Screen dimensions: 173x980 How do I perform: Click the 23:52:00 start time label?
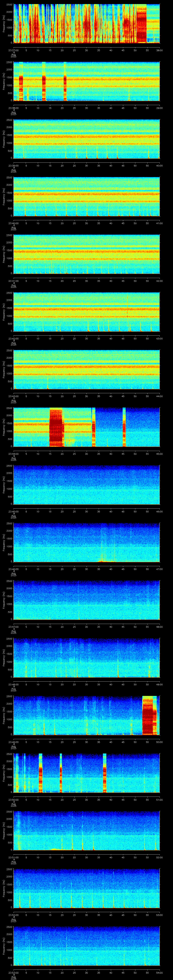tap(13, 915)
